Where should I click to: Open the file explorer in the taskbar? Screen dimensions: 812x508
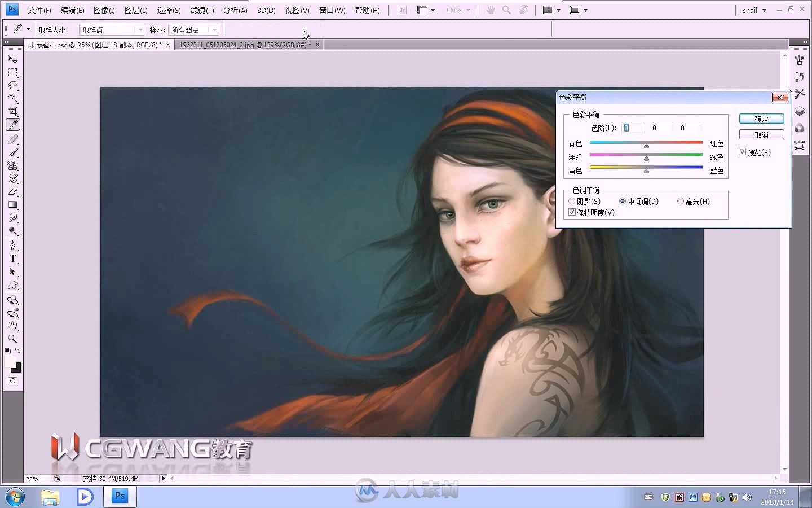point(50,497)
